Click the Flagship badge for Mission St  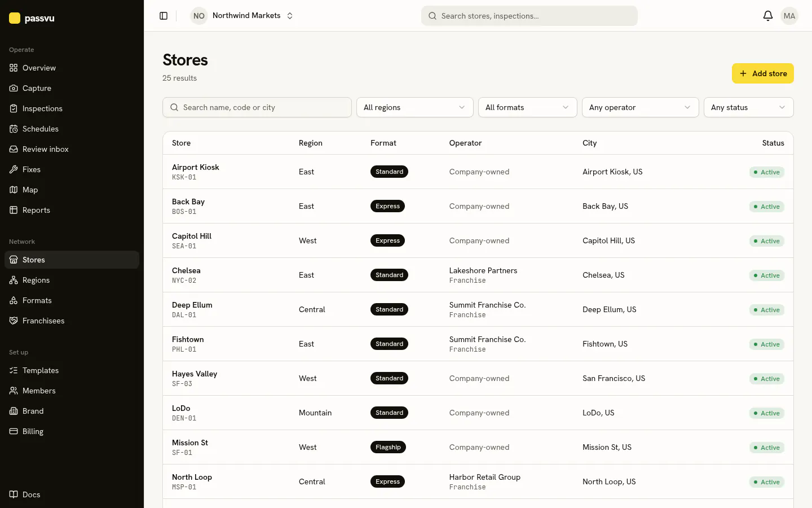point(388,447)
